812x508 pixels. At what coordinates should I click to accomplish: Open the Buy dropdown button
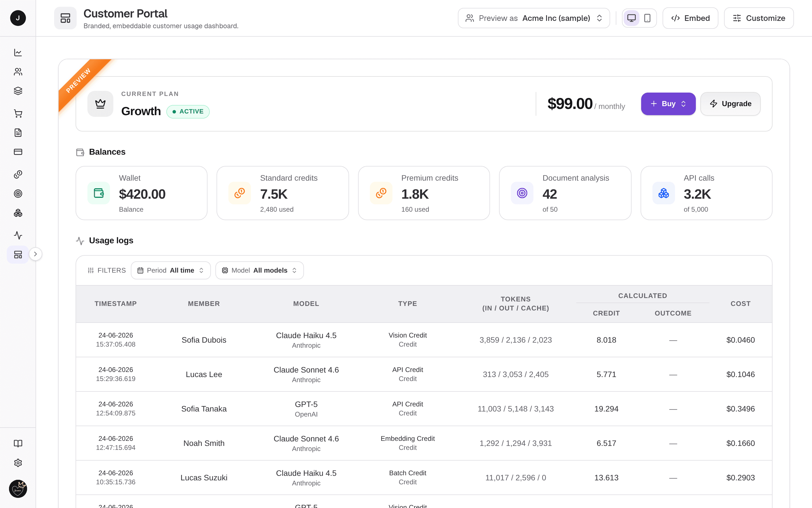point(668,104)
